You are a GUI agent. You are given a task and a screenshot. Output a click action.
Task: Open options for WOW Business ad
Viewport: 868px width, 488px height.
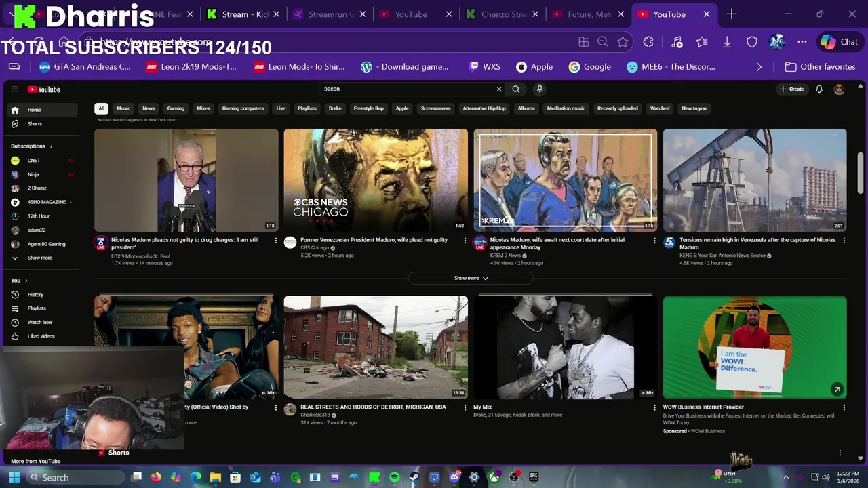tap(844, 408)
